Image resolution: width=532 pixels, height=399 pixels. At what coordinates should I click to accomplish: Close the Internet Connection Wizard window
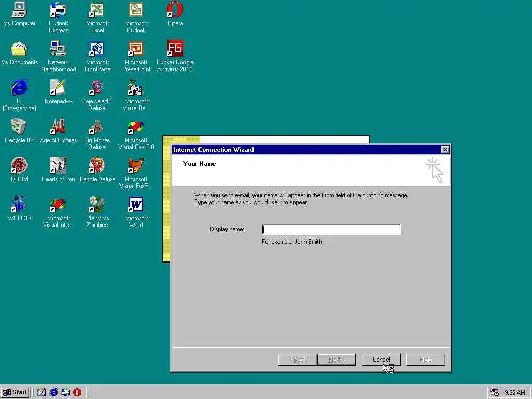(445, 149)
